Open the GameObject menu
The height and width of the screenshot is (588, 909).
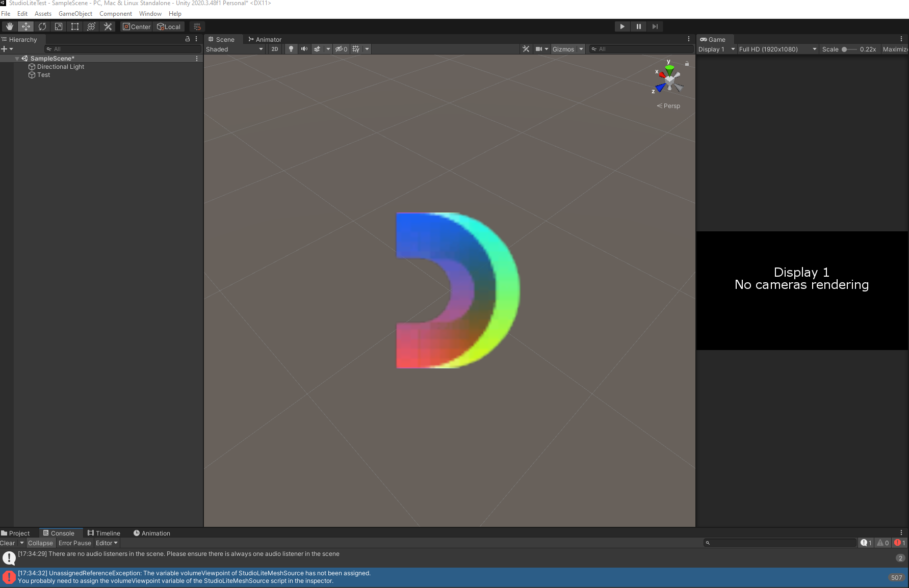point(75,14)
